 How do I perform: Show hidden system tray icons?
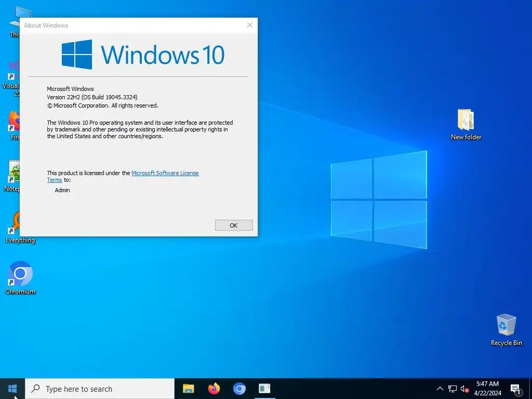[440, 389]
